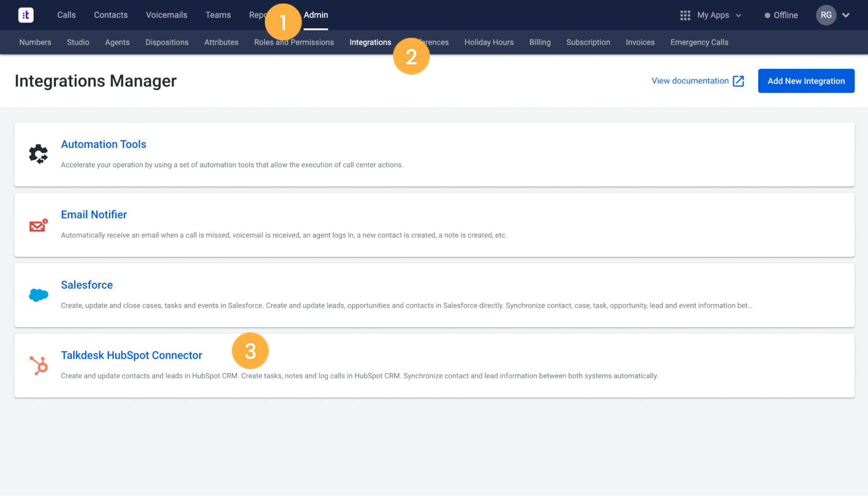The width and height of the screenshot is (868, 496).
Task: Switch to the Studio tab
Action: click(78, 42)
